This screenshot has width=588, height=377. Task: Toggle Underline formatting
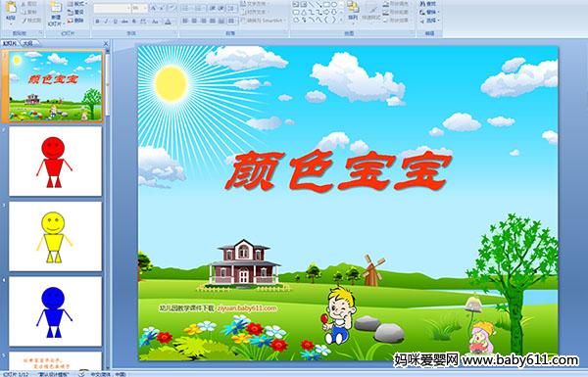115,22
